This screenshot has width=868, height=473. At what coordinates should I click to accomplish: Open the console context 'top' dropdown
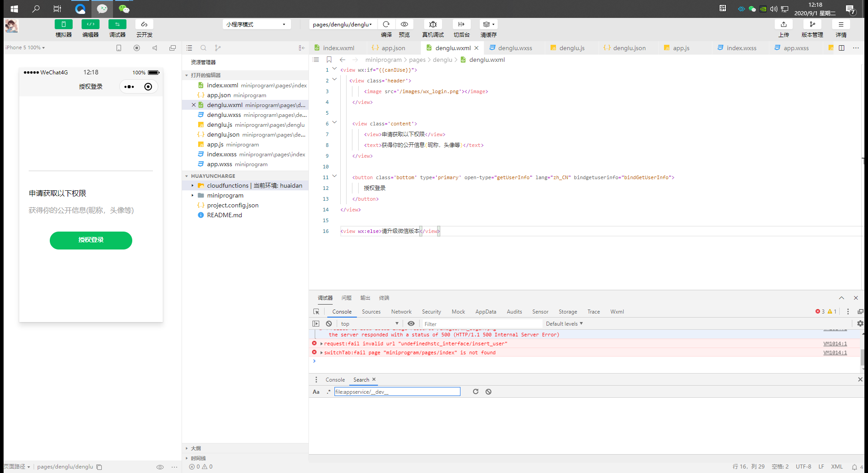(x=369, y=323)
